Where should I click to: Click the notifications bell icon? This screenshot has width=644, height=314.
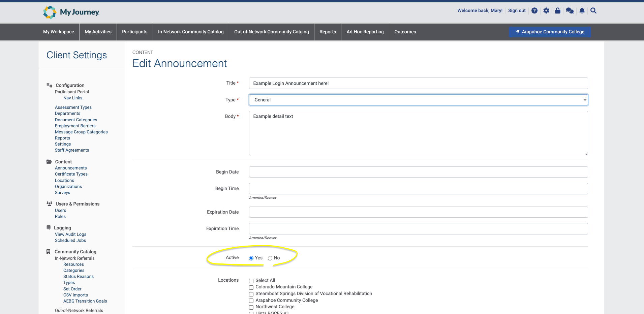[x=582, y=11]
